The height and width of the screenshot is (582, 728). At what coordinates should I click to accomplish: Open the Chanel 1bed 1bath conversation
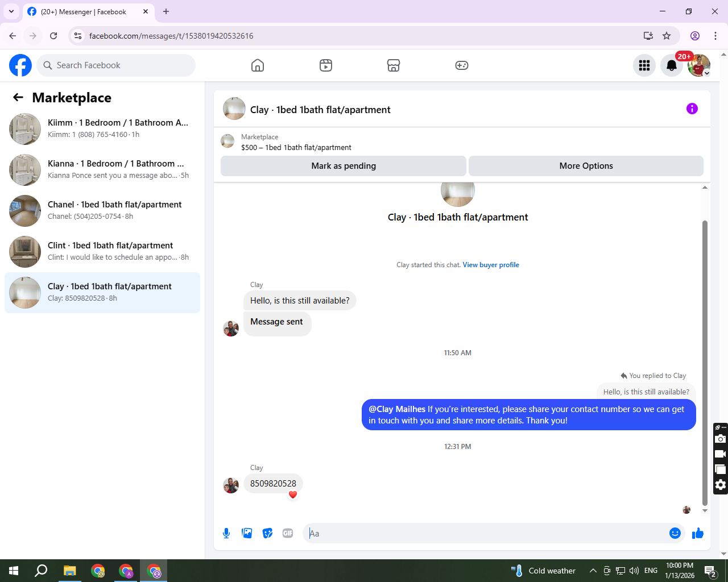click(102, 211)
